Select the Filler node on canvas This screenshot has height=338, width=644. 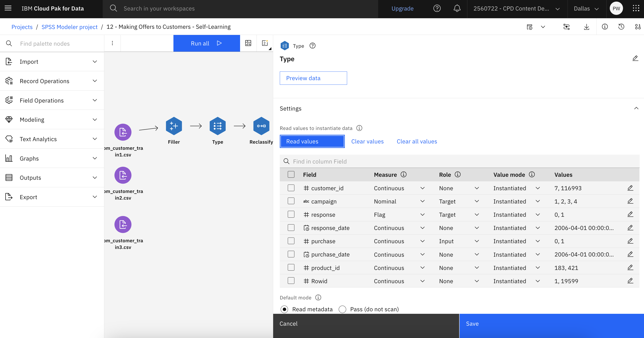coord(174,126)
